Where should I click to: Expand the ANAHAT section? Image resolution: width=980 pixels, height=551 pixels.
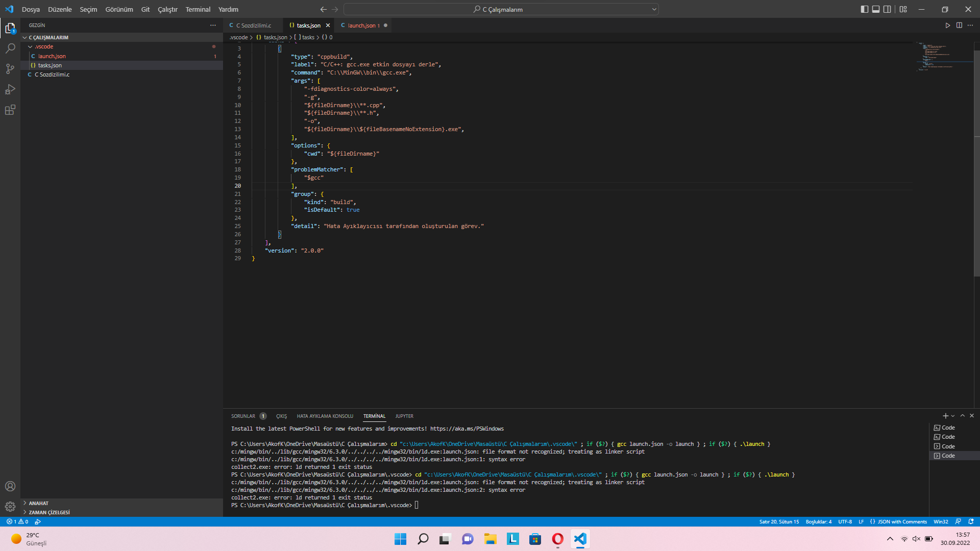pyautogui.click(x=38, y=503)
